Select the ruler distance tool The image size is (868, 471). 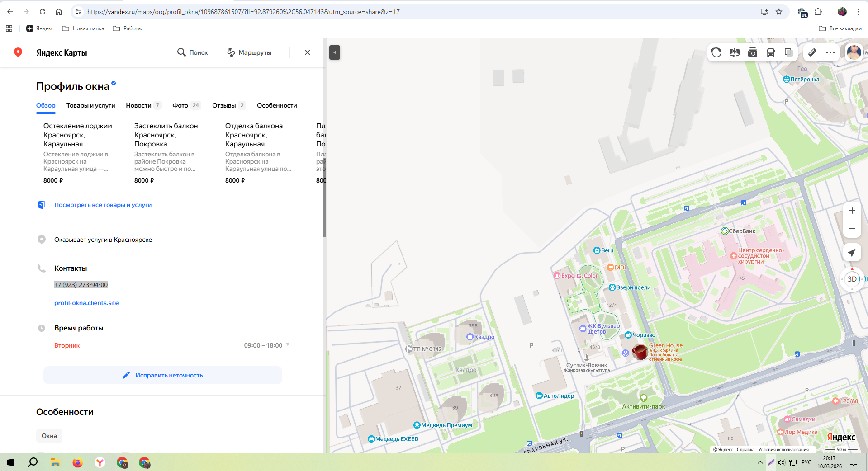(812, 52)
